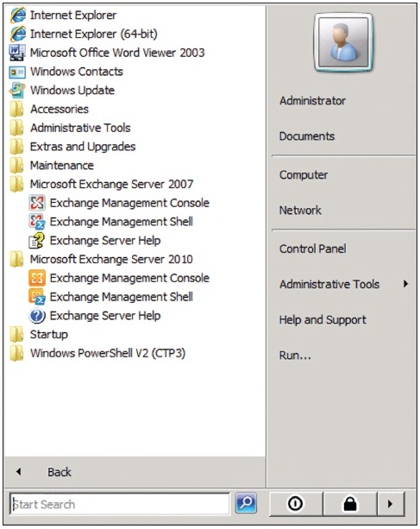The height and width of the screenshot is (529, 420).
Task: Click the power button icon
Action: tap(296, 504)
